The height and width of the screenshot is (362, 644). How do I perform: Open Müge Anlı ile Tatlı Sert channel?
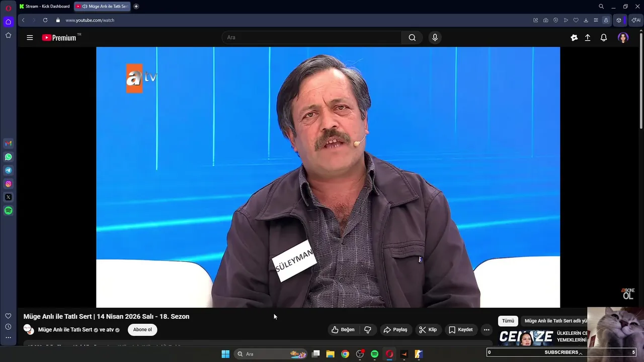[x=65, y=330]
